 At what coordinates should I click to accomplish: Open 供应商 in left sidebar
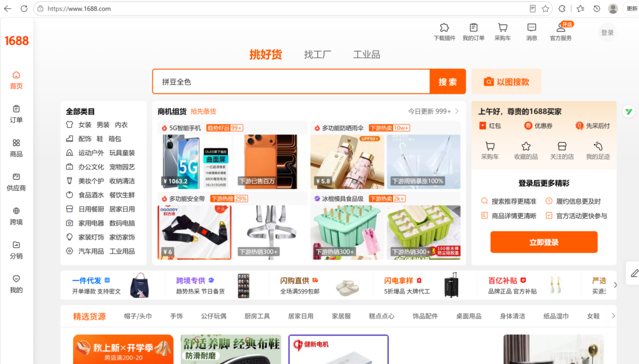point(16,182)
